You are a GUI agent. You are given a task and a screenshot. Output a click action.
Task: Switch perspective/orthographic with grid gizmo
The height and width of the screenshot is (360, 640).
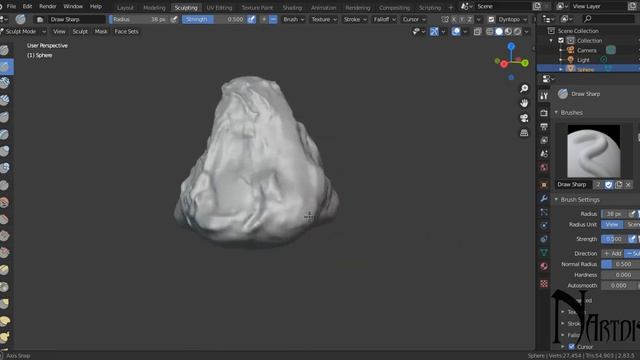coord(524,133)
